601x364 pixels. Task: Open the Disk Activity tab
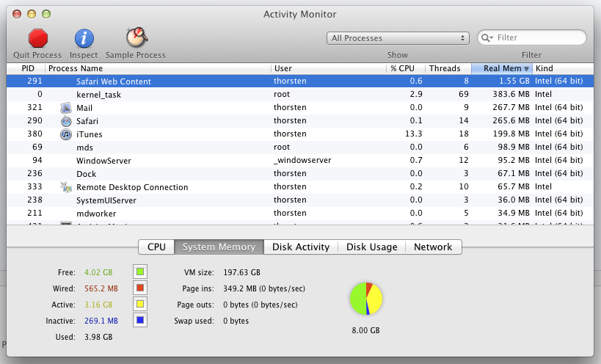click(301, 247)
